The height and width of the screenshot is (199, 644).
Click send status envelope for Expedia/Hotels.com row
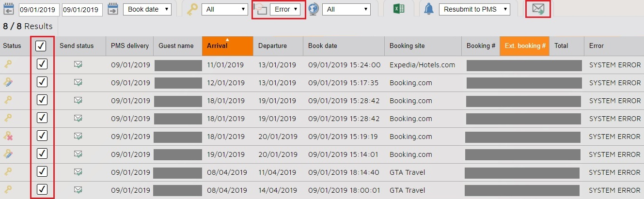point(78,65)
